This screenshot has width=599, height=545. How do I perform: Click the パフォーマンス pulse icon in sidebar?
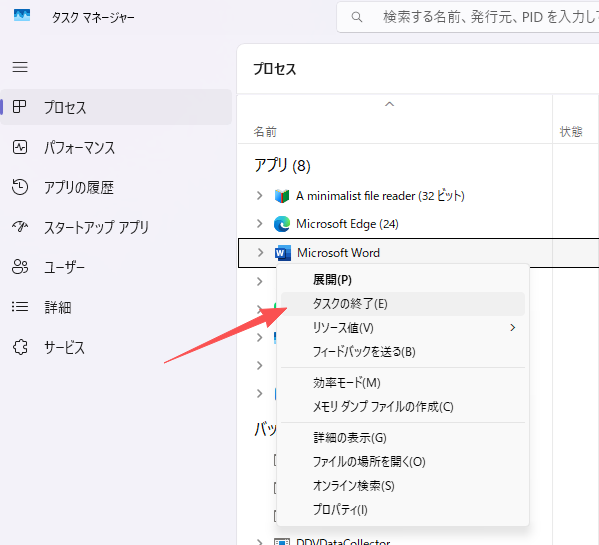tap(19, 147)
